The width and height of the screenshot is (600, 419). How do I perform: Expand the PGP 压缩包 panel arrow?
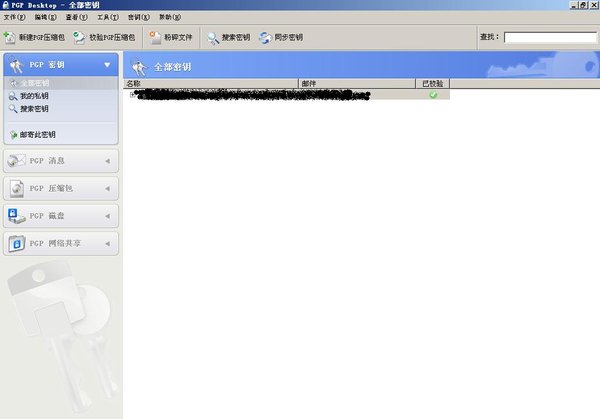[x=108, y=189]
